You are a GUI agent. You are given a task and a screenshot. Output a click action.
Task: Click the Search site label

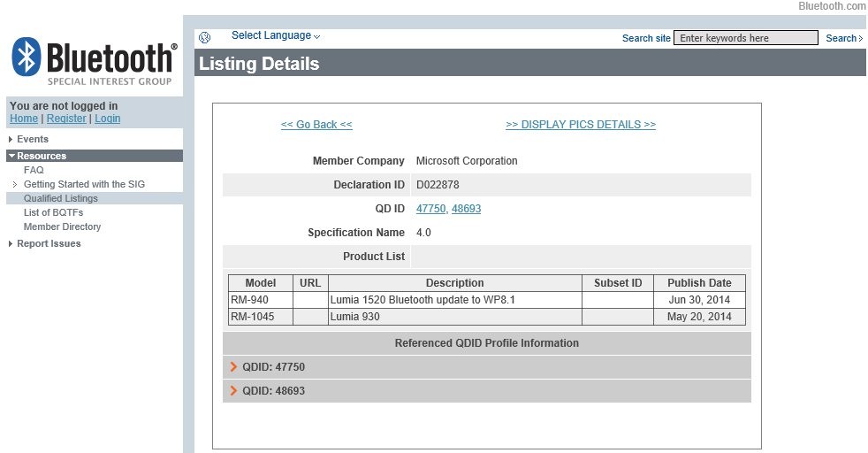tap(646, 38)
